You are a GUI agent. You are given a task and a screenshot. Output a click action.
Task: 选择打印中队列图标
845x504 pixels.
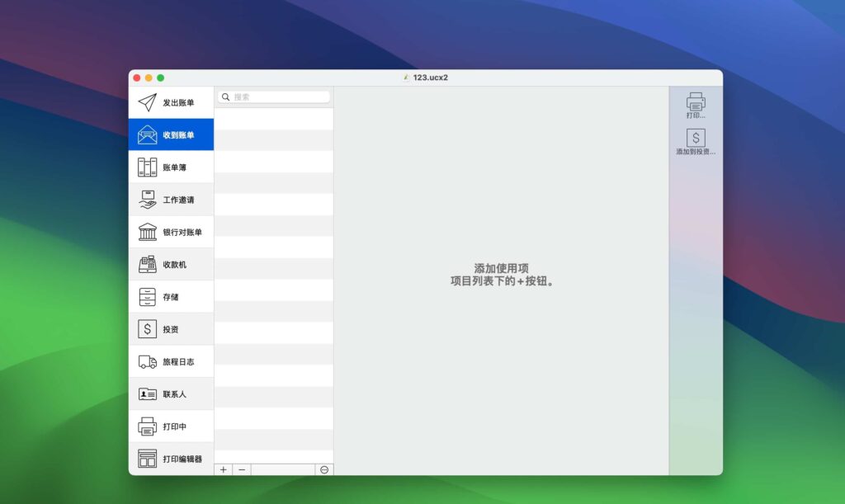(x=149, y=426)
